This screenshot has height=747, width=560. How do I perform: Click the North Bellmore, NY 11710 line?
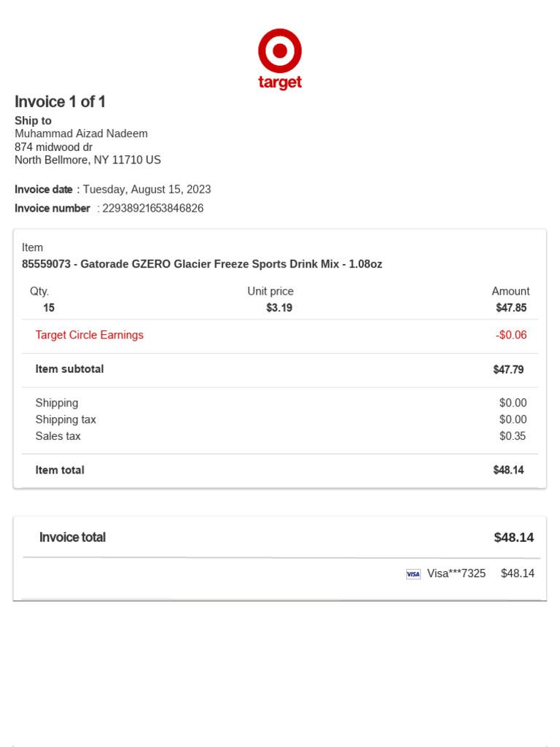pos(87,160)
